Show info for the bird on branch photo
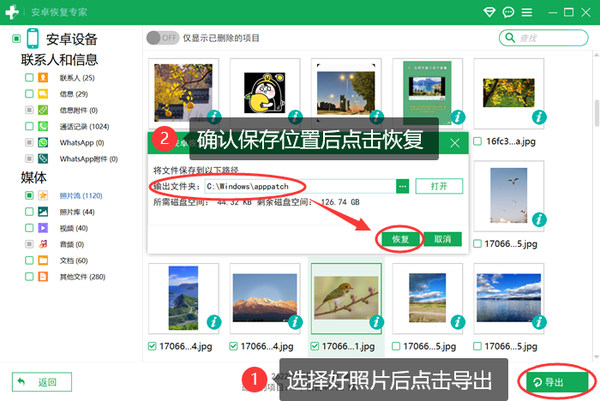Screen dimensions: 600x401 point(377,322)
